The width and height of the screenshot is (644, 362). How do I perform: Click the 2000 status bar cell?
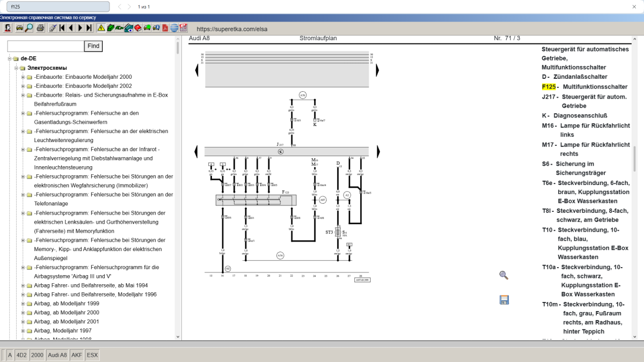pyautogui.click(x=37, y=355)
